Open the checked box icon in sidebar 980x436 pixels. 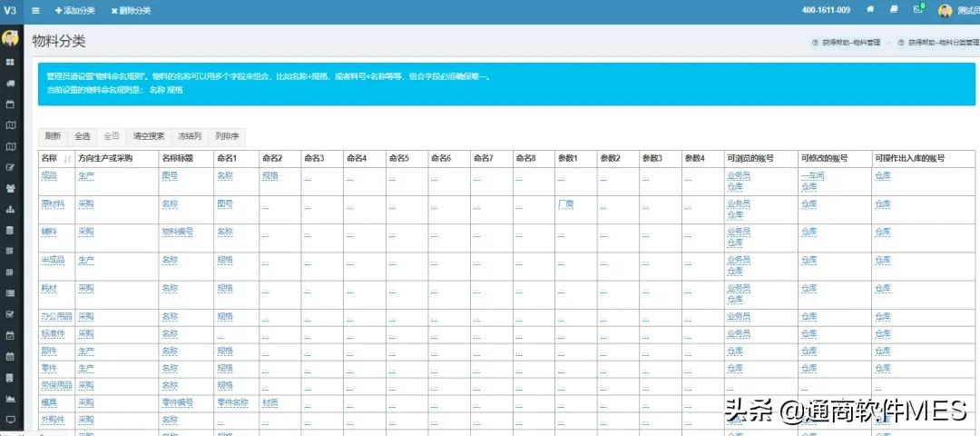pos(10,314)
